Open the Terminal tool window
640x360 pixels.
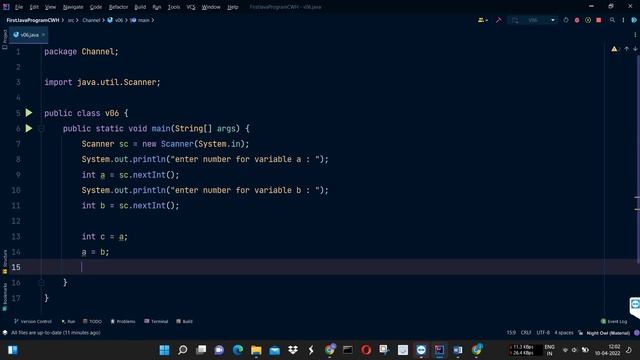(x=156, y=321)
